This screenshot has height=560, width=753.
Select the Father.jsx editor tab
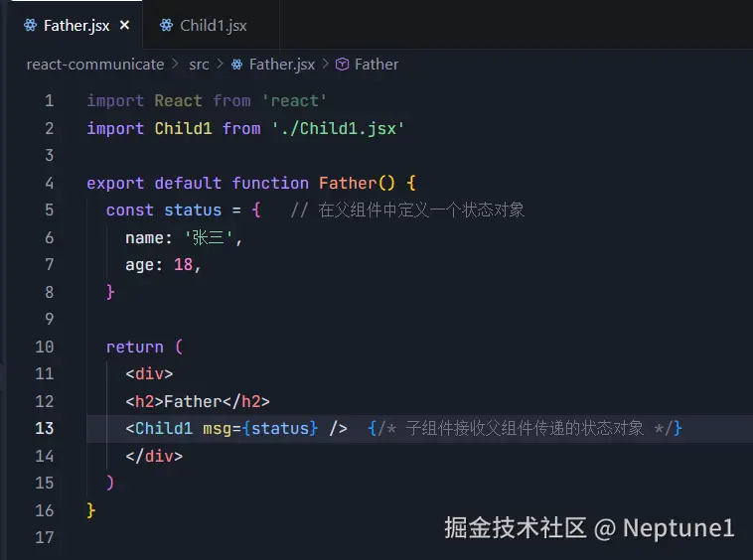[76, 26]
